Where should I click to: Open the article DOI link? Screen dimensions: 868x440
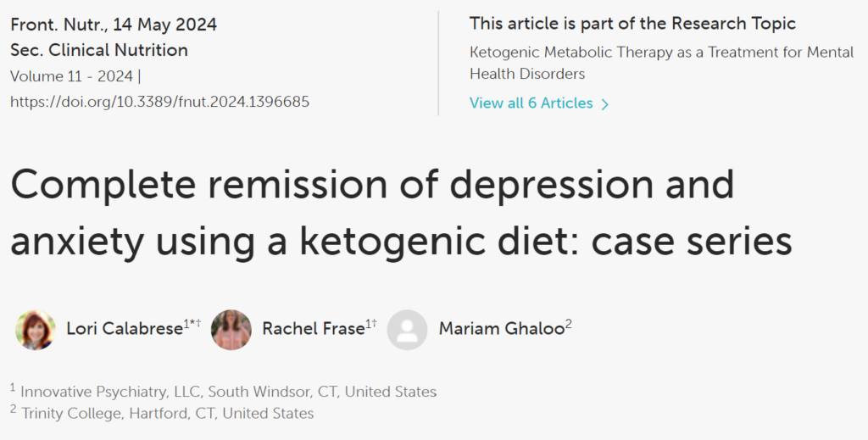(159, 102)
